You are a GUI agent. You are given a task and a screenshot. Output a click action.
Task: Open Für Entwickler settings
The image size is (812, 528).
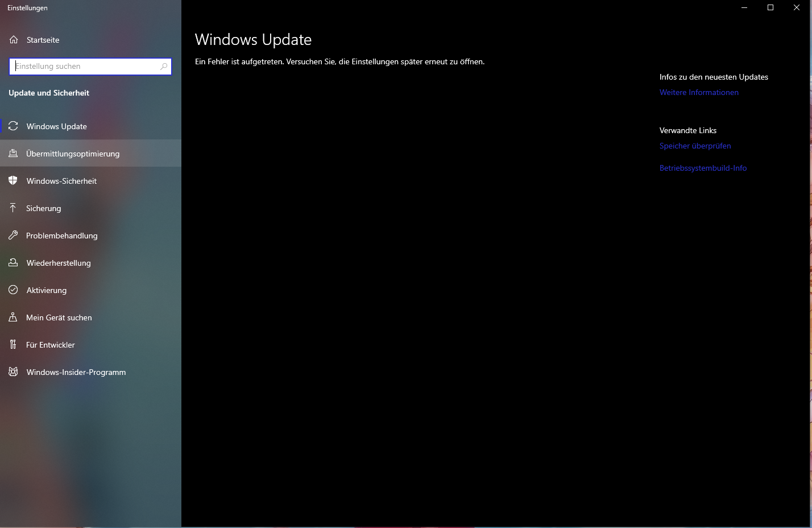pos(90,345)
